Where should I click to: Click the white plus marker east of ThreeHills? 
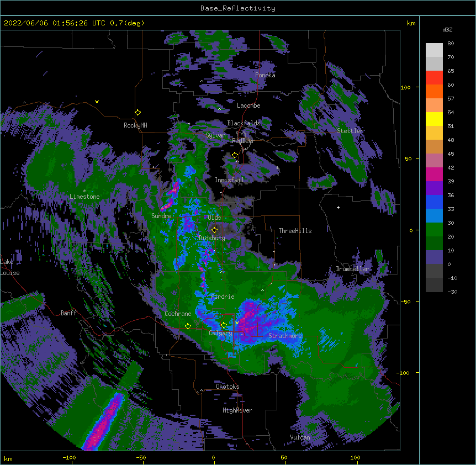click(x=338, y=207)
